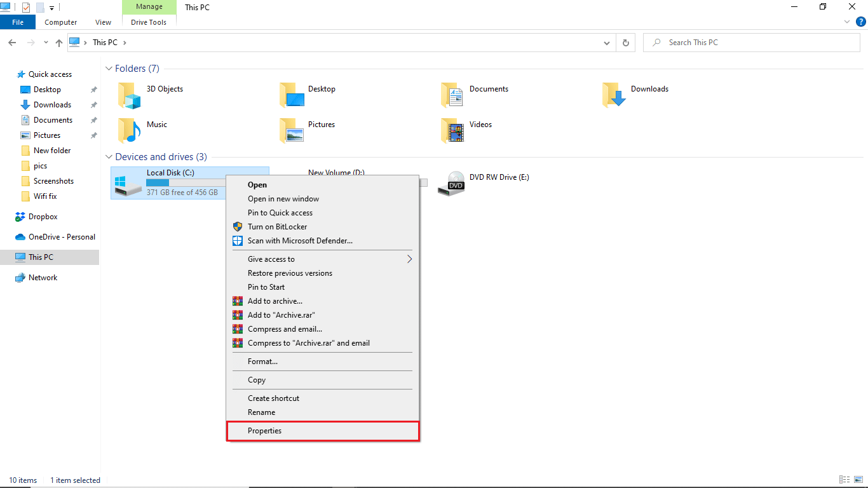Open the File tab
The width and height of the screenshot is (868, 488).
click(x=18, y=22)
